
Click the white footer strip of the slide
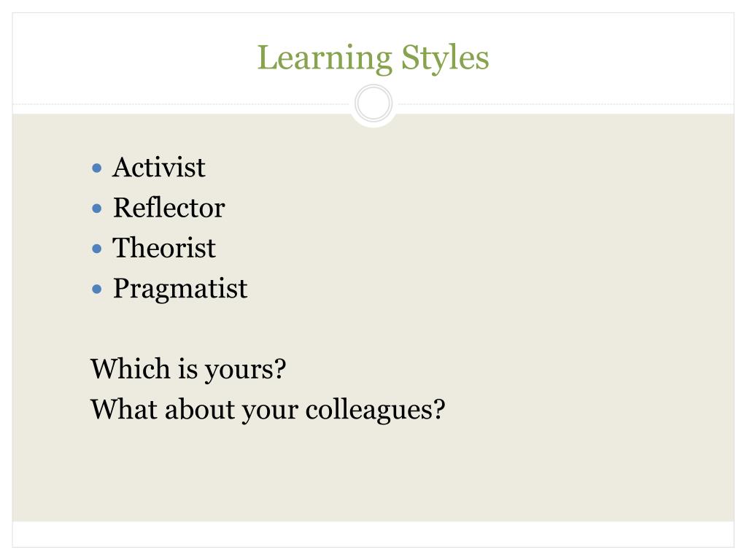373,534
